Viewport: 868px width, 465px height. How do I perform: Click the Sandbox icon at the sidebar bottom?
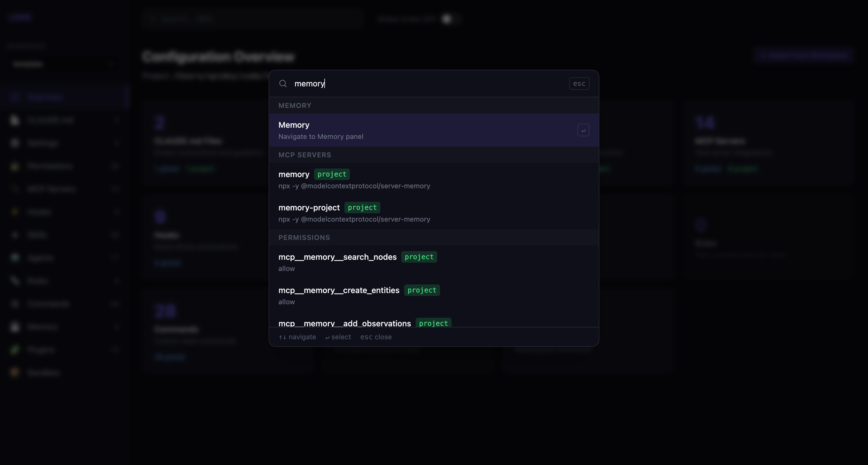[x=15, y=372]
